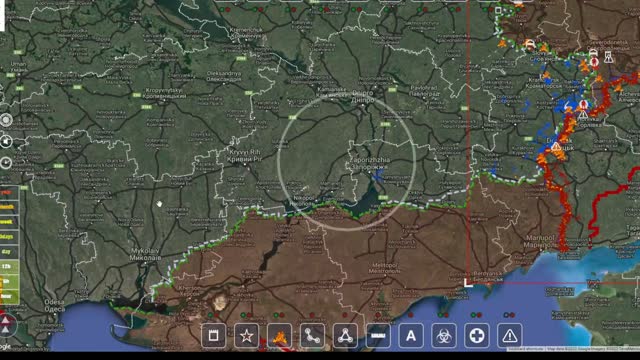Select the route path drawing tool
Viewport: 640px width, 360px height.
(312, 336)
